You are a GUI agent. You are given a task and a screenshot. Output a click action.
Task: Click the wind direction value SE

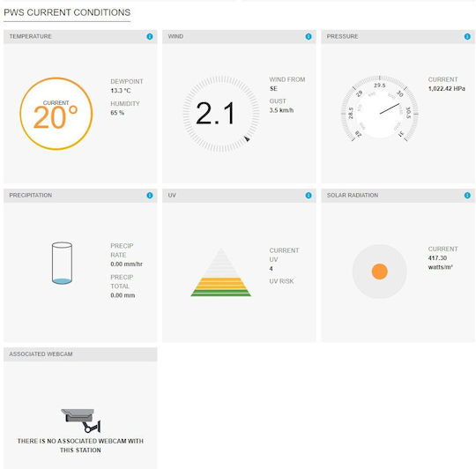click(x=273, y=89)
